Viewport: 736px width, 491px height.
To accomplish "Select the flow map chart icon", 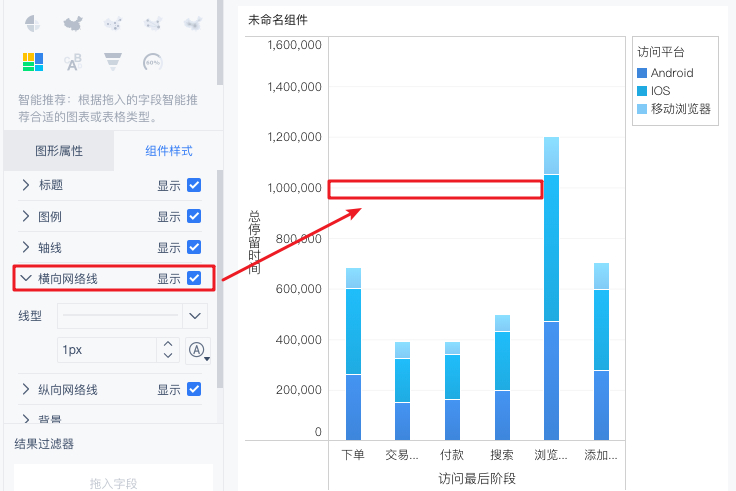I will 153,23.
